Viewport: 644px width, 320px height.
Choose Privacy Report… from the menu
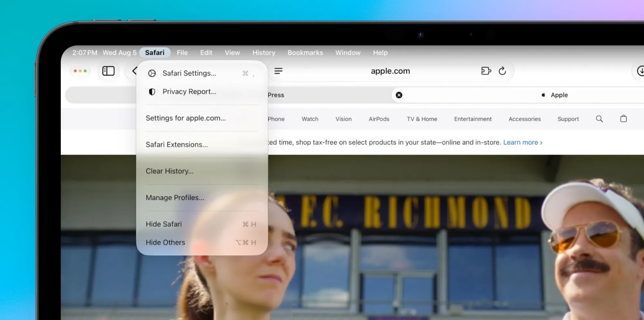click(x=202, y=92)
